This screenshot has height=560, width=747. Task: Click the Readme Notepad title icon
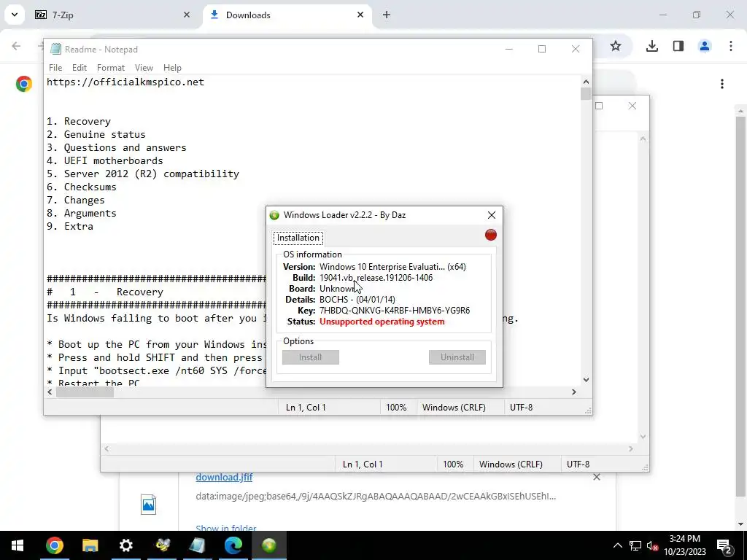click(55, 49)
